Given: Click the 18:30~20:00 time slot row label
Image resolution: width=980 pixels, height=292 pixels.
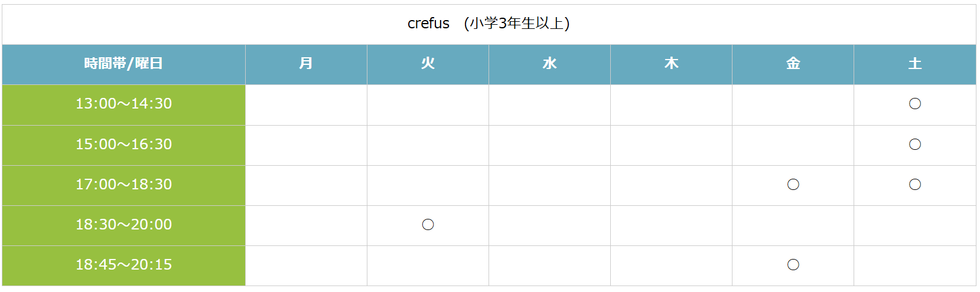Looking at the screenshot, I should pyautogui.click(x=123, y=225).
